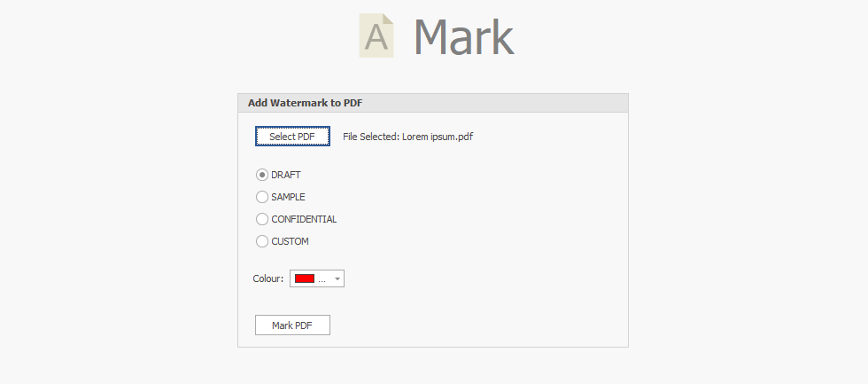
Task: Click the SAMPLE option label text
Action: tap(288, 197)
